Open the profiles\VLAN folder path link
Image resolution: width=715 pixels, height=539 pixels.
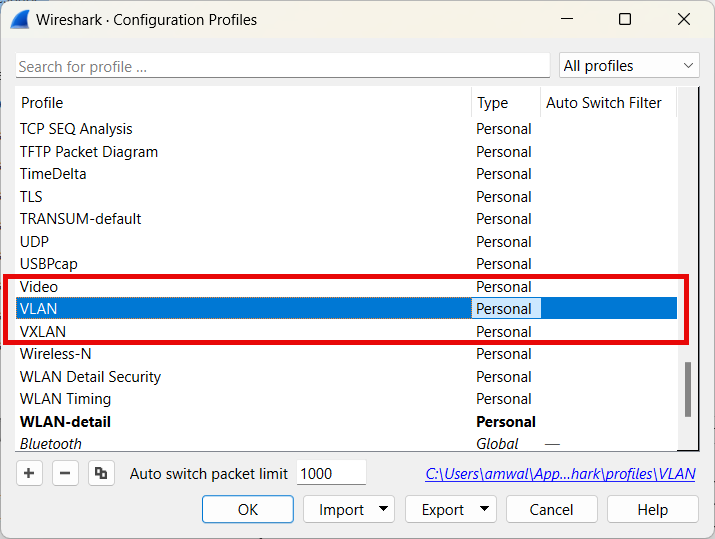pos(560,474)
